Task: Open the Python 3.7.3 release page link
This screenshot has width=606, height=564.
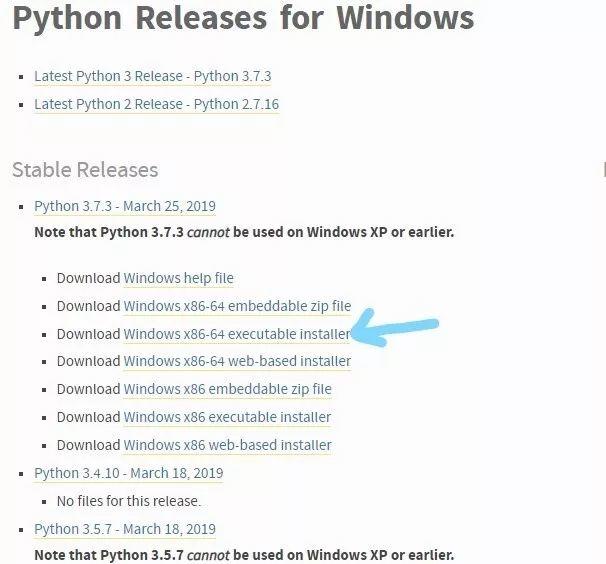Action: tap(124, 206)
